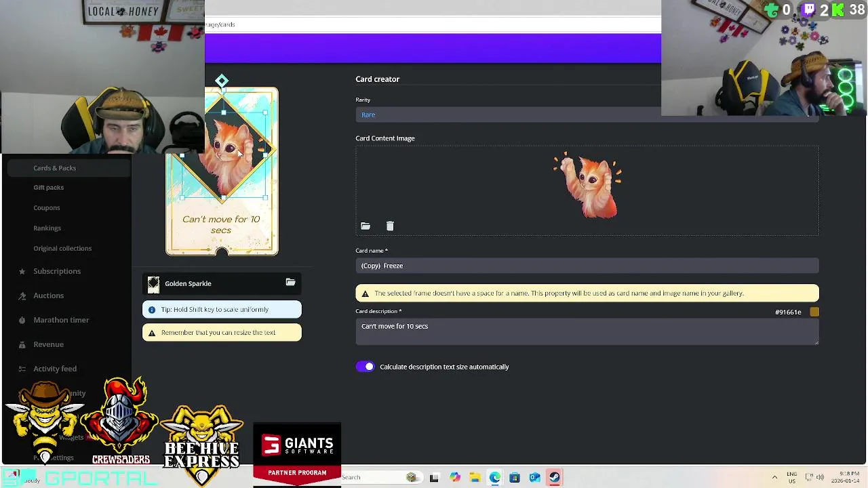
Task: Open Rankings menu item
Action: pos(47,228)
